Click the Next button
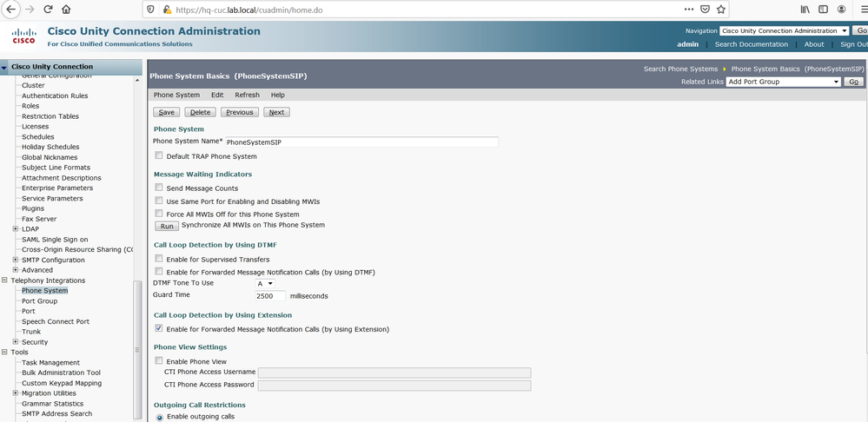Screen dimensions: 868x422 click(277, 112)
